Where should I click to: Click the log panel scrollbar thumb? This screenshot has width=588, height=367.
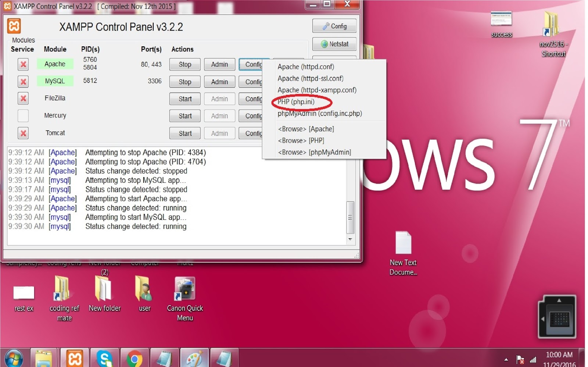point(350,217)
